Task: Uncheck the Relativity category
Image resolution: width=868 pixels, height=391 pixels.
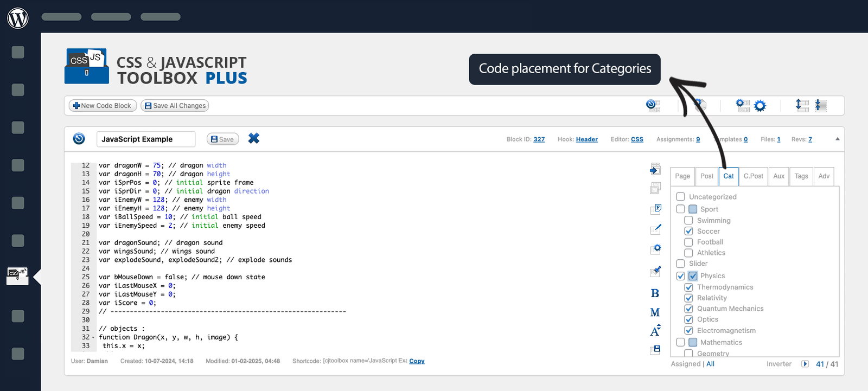Action: tap(688, 298)
